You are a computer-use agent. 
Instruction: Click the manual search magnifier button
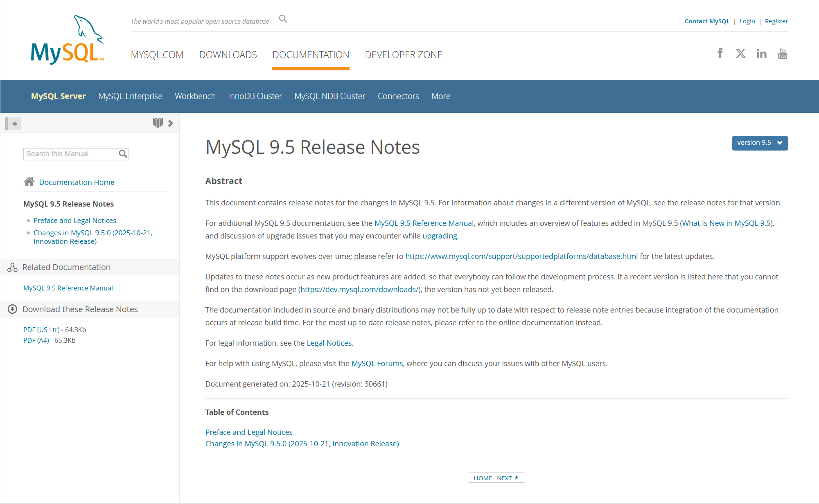point(123,154)
